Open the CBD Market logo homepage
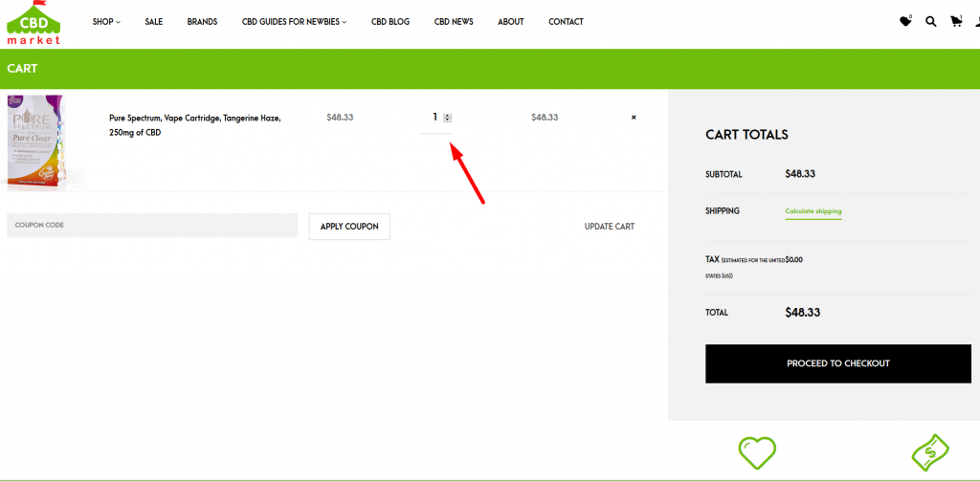 33,23
